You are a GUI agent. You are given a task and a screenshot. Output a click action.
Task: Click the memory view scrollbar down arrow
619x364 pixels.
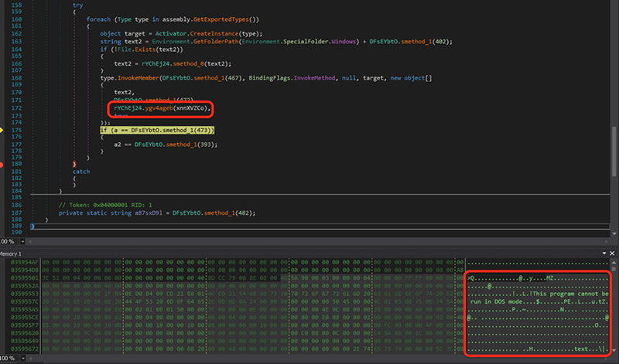point(614,350)
